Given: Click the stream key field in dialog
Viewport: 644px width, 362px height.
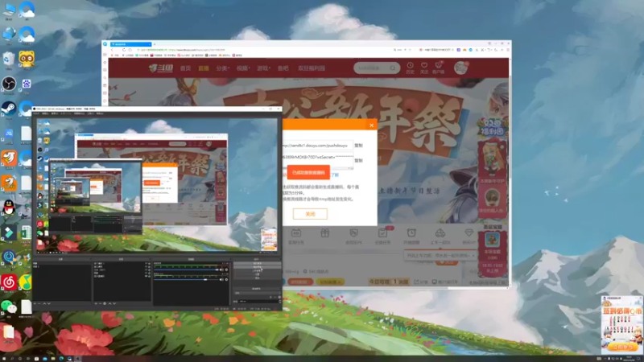Looking at the screenshot, I should point(317,159).
